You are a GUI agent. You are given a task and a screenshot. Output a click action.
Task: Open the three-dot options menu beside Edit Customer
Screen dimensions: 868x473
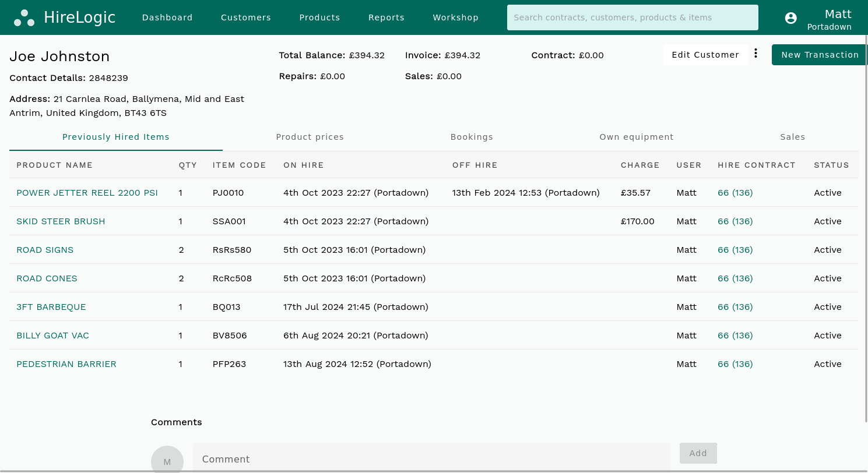(755, 52)
